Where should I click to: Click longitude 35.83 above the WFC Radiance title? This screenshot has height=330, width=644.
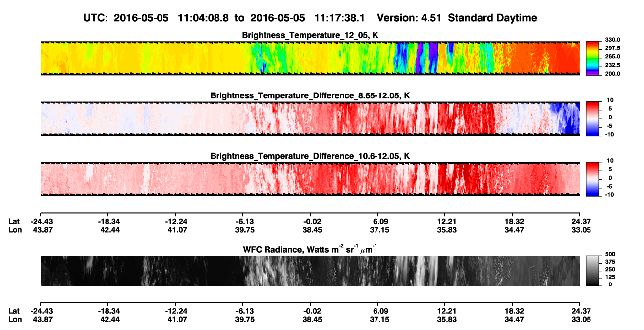(x=446, y=230)
